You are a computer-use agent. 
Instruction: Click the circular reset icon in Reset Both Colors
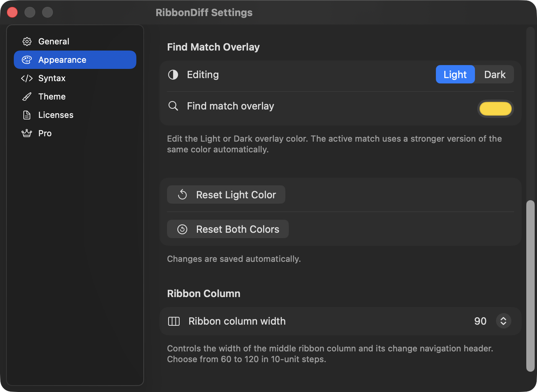(x=182, y=229)
